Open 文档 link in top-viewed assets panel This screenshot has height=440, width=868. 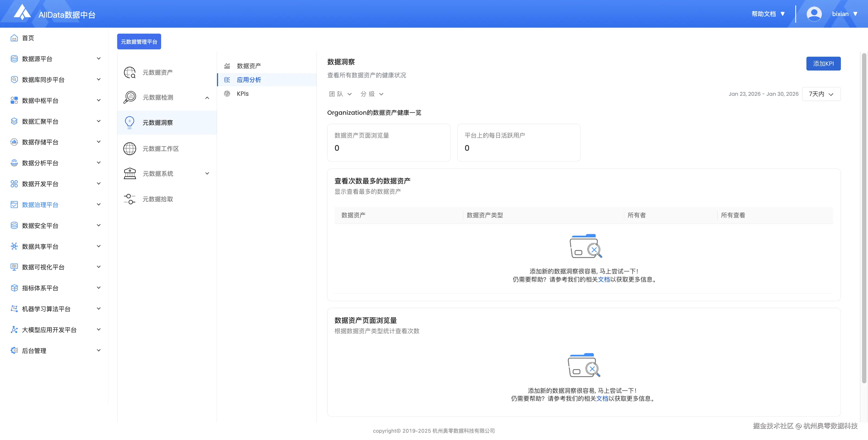(x=604, y=279)
